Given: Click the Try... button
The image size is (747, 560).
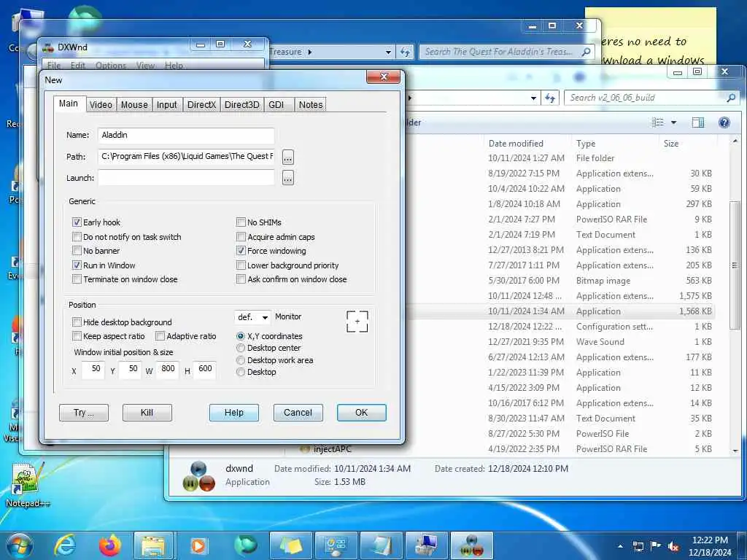Looking at the screenshot, I should point(84,413).
